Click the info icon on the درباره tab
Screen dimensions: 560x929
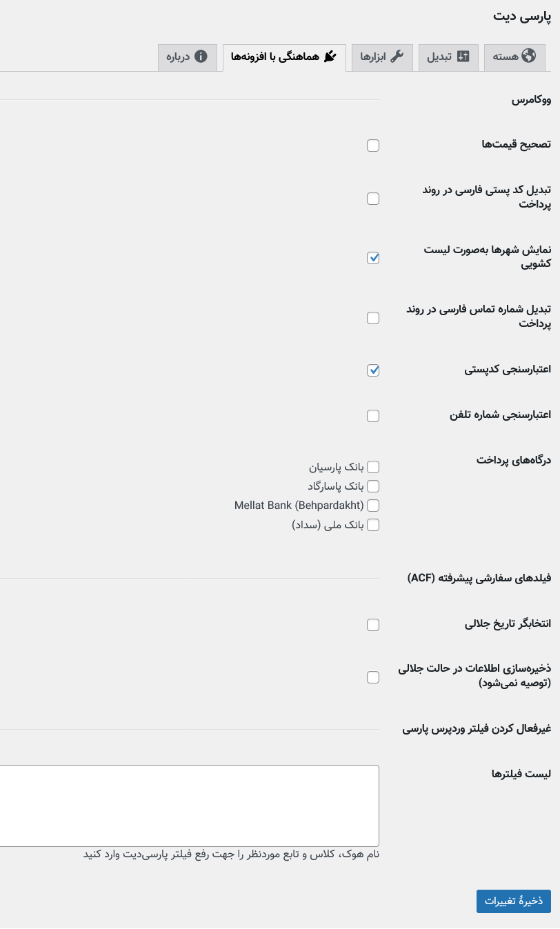[x=201, y=57]
